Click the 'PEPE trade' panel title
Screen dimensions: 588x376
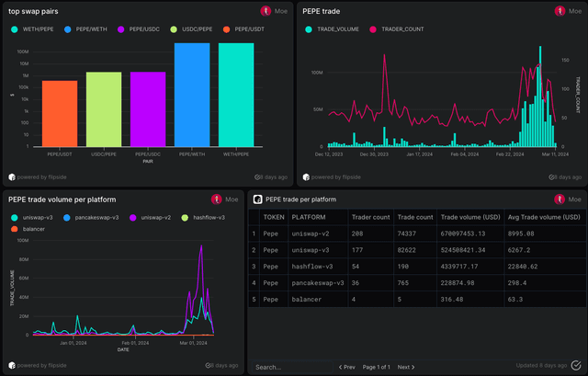click(322, 11)
